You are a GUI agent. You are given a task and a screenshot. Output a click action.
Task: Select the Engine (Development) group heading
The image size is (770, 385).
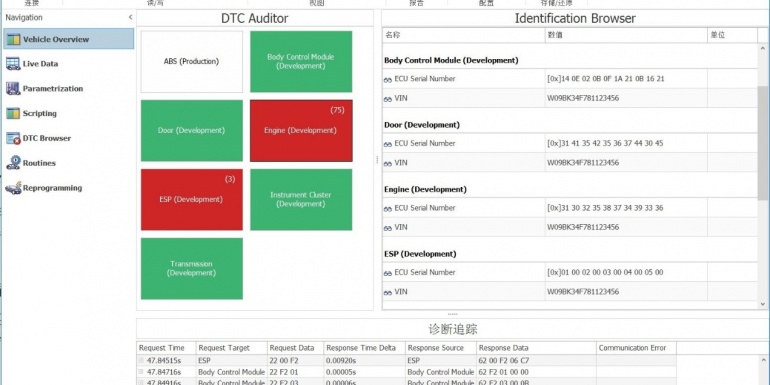[x=425, y=189]
